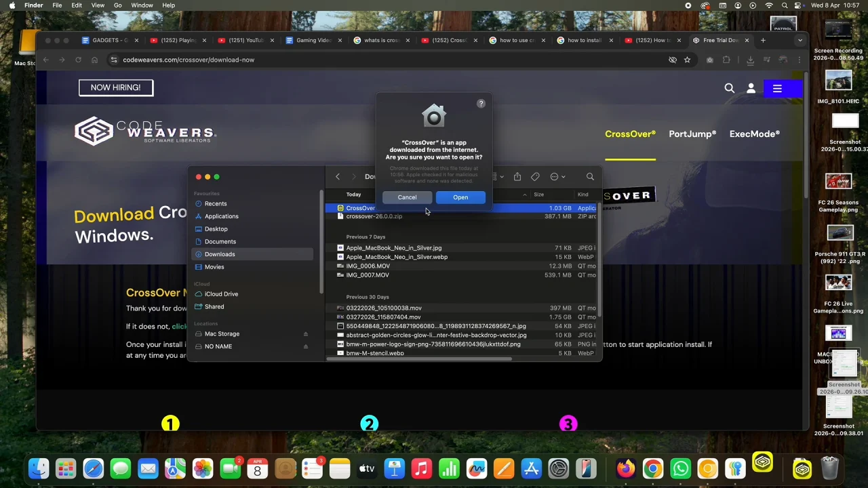The height and width of the screenshot is (488, 868).
Task: Open the Go menu in the menu bar
Action: pyautogui.click(x=117, y=5)
